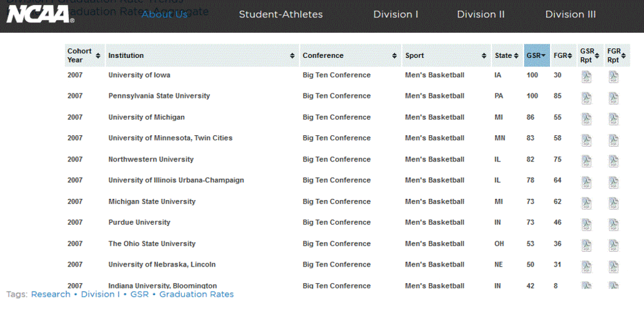Select the Purdue University cell
The height and width of the screenshot is (309, 644).
tap(139, 222)
